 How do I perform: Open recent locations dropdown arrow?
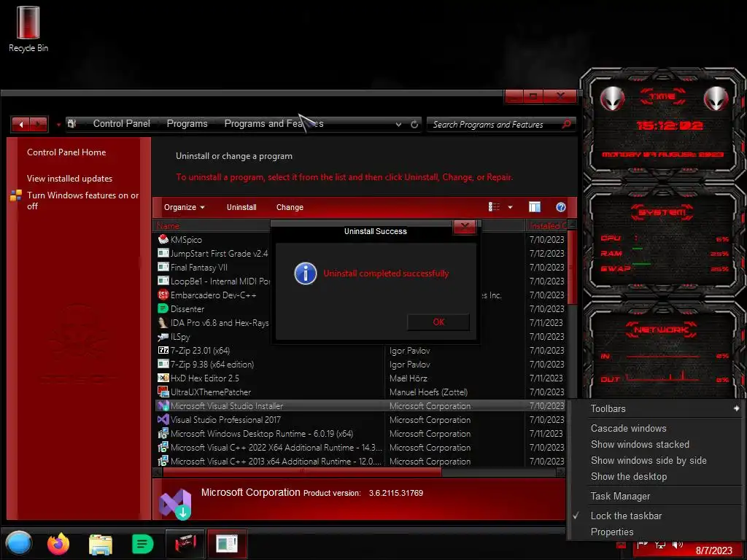point(58,125)
